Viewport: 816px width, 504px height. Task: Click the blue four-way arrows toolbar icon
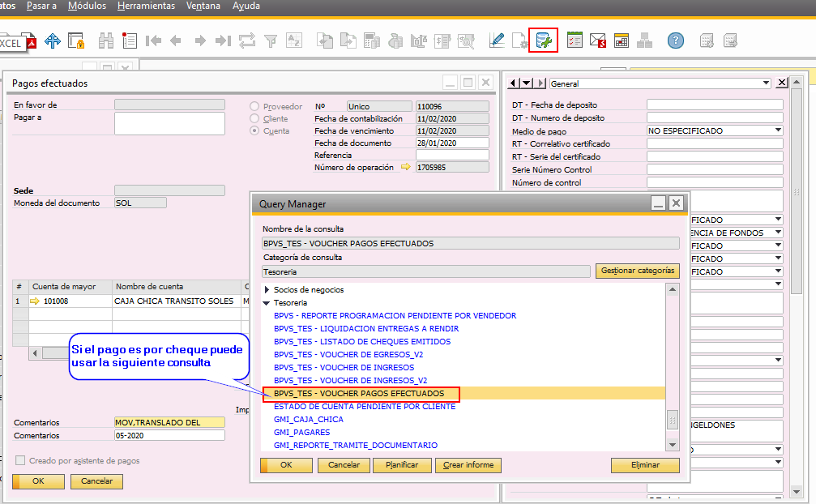[53, 41]
